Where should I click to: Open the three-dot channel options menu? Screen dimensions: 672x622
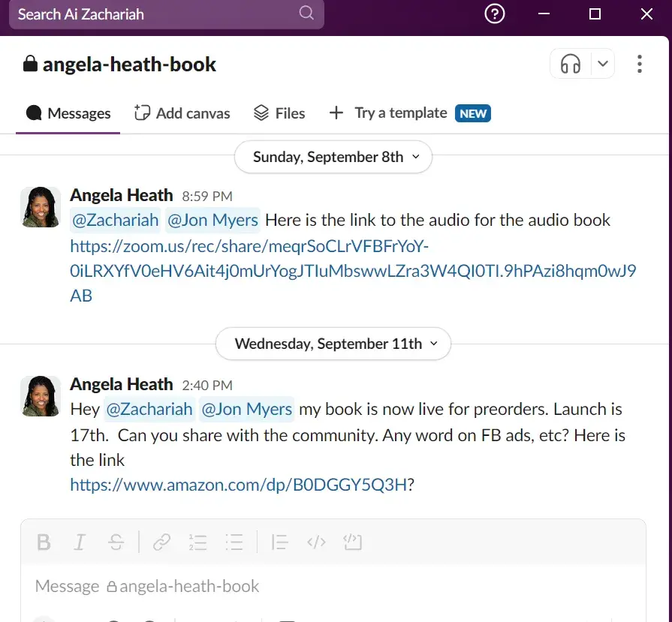(x=639, y=65)
